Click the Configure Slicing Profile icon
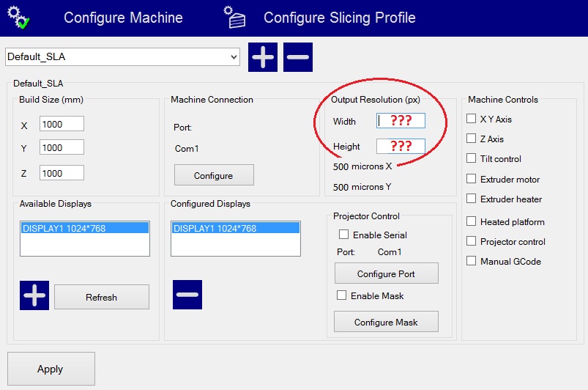 [x=236, y=17]
